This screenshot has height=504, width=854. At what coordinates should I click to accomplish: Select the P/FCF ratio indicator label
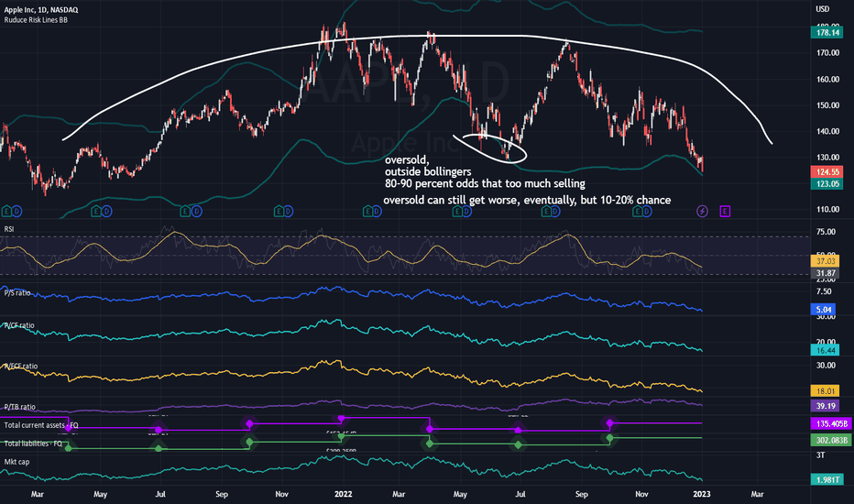point(21,367)
